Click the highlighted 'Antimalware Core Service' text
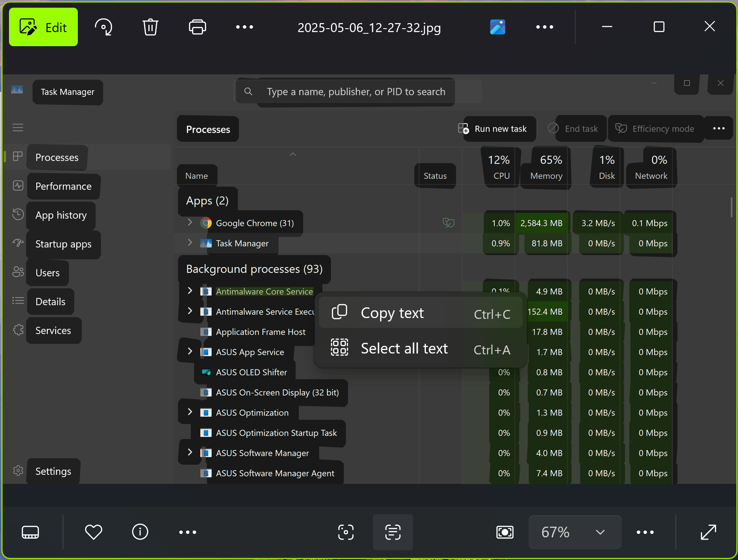 264,292
